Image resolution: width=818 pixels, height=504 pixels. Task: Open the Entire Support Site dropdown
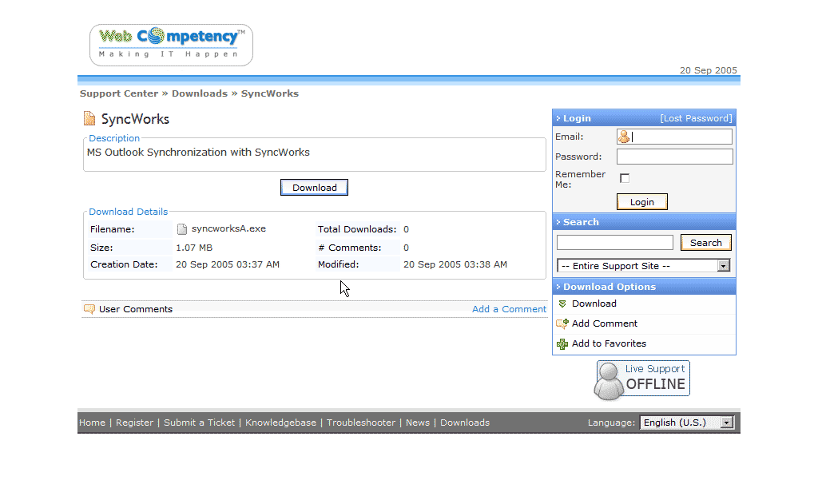tap(644, 266)
